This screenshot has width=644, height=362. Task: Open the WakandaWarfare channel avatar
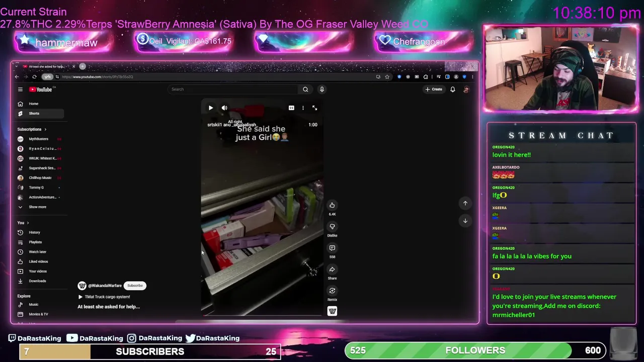(82, 286)
